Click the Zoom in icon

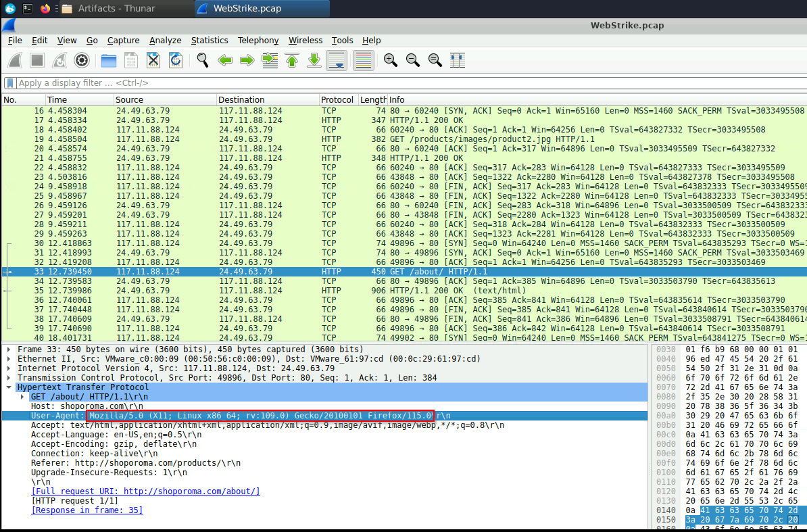click(391, 60)
